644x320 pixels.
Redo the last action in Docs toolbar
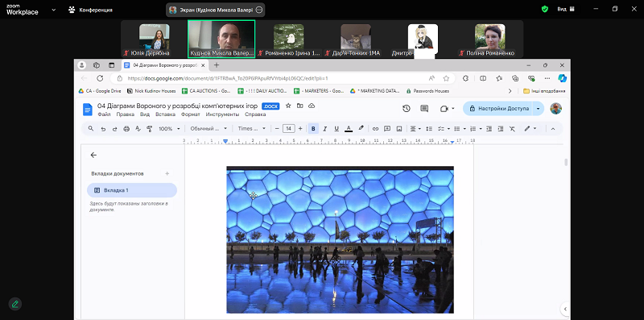tap(114, 129)
